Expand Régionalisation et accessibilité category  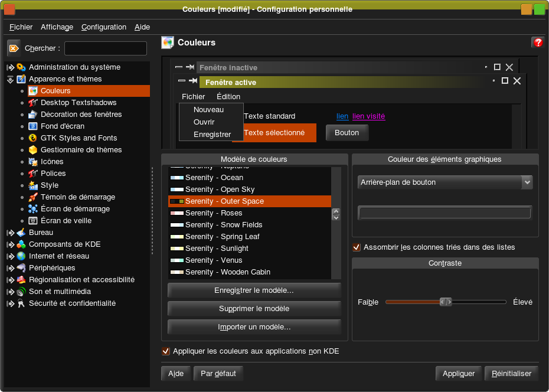(10, 280)
